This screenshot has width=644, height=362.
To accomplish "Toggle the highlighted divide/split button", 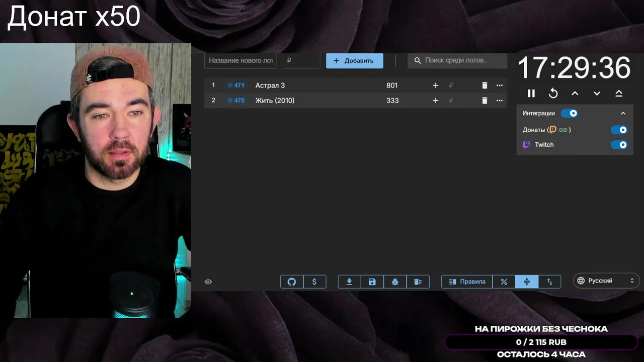I will tap(527, 282).
